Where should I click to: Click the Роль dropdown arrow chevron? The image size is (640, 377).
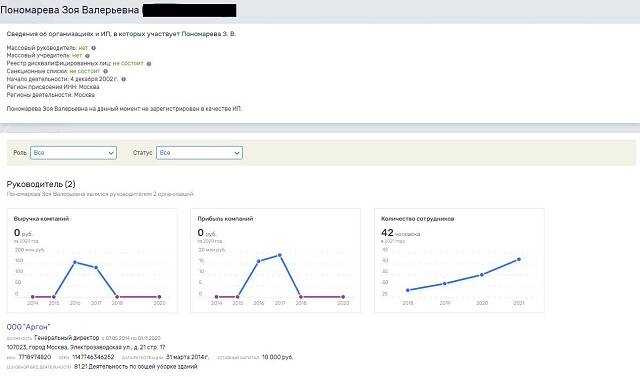(111, 153)
